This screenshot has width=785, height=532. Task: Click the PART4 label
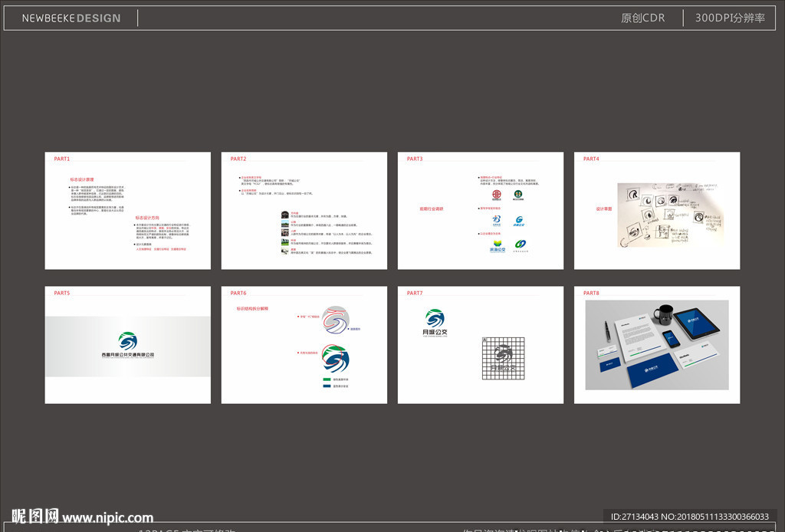(591, 159)
